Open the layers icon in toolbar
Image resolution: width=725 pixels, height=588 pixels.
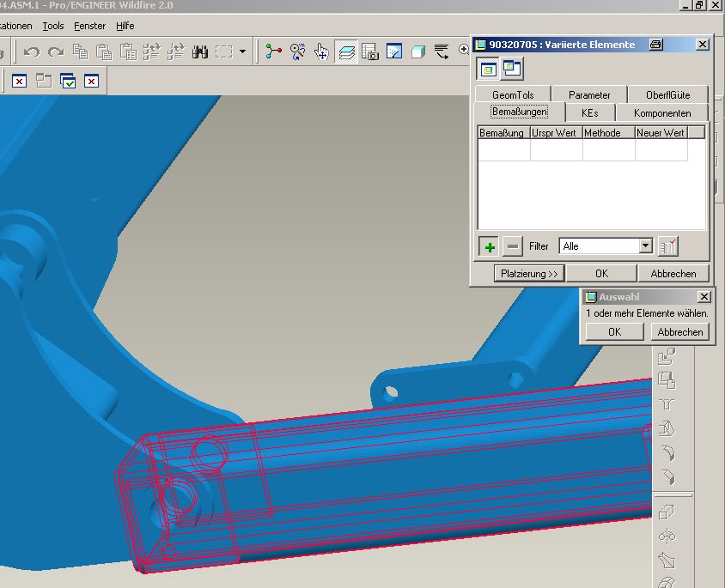pos(346,52)
